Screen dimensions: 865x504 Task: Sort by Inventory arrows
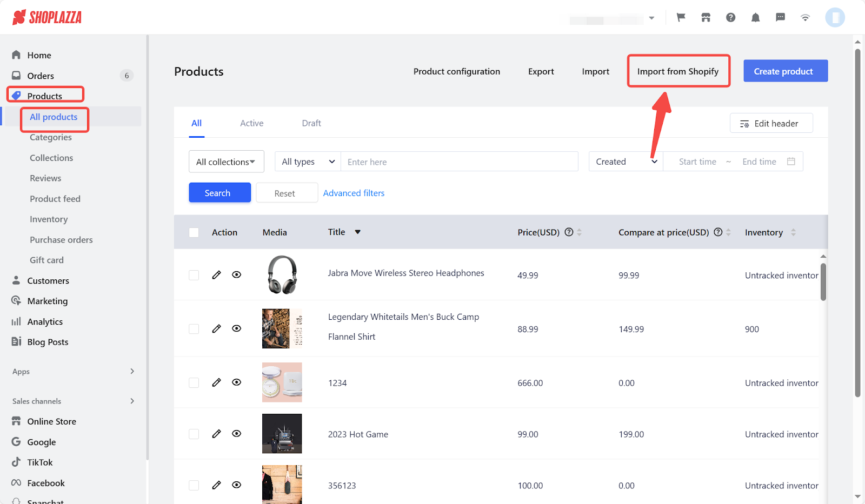[x=794, y=232]
